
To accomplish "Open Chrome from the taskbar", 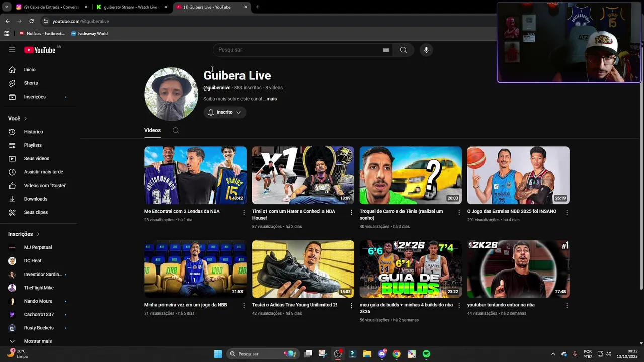I will point(396,354).
